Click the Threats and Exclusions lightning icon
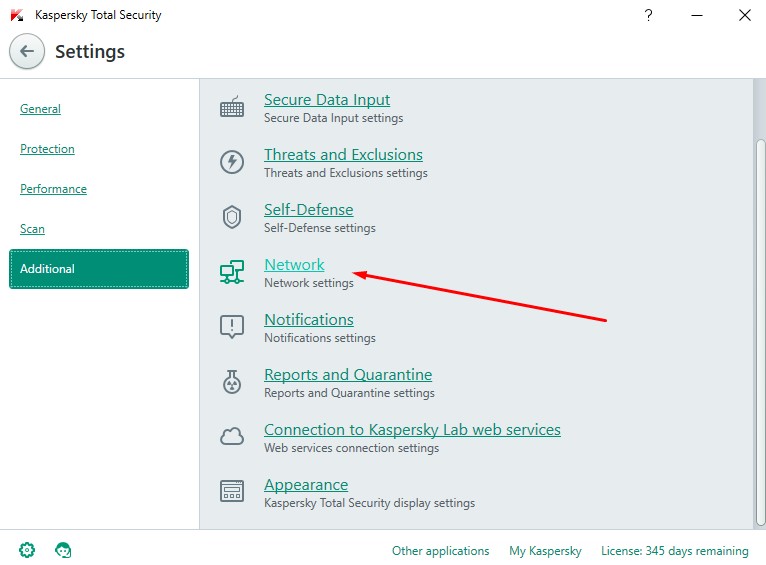 tap(232, 162)
